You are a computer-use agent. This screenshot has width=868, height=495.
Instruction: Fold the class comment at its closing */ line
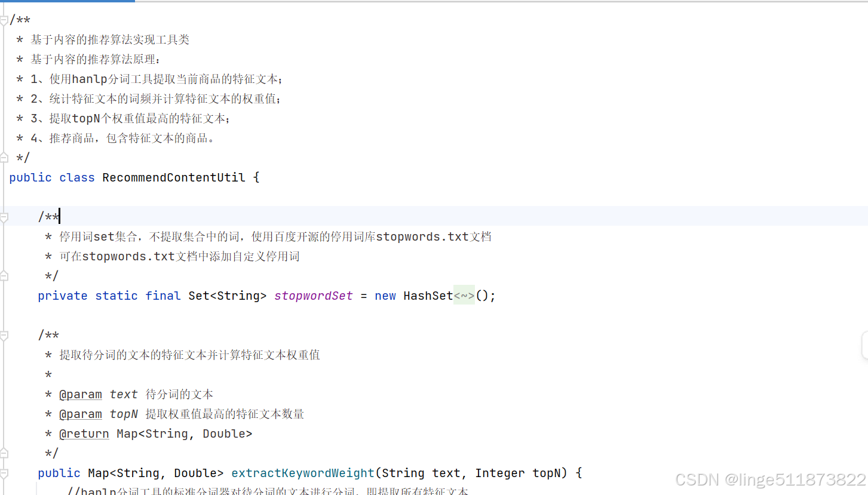[4, 158]
